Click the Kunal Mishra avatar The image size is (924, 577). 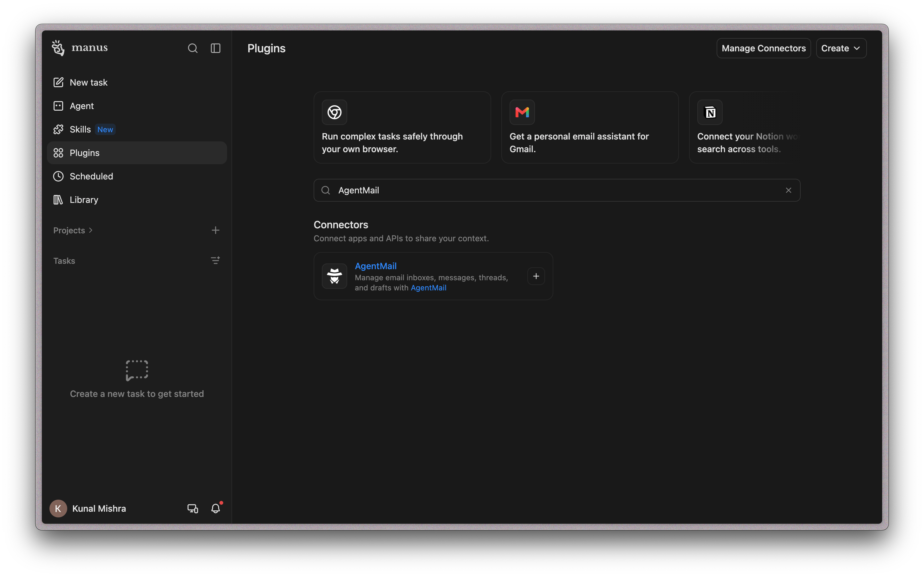pos(58,508)
